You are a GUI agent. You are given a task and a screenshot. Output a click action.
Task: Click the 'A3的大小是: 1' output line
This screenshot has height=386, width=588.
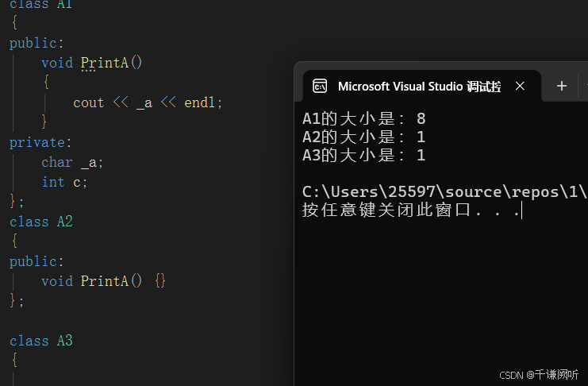tap(363, 155)
